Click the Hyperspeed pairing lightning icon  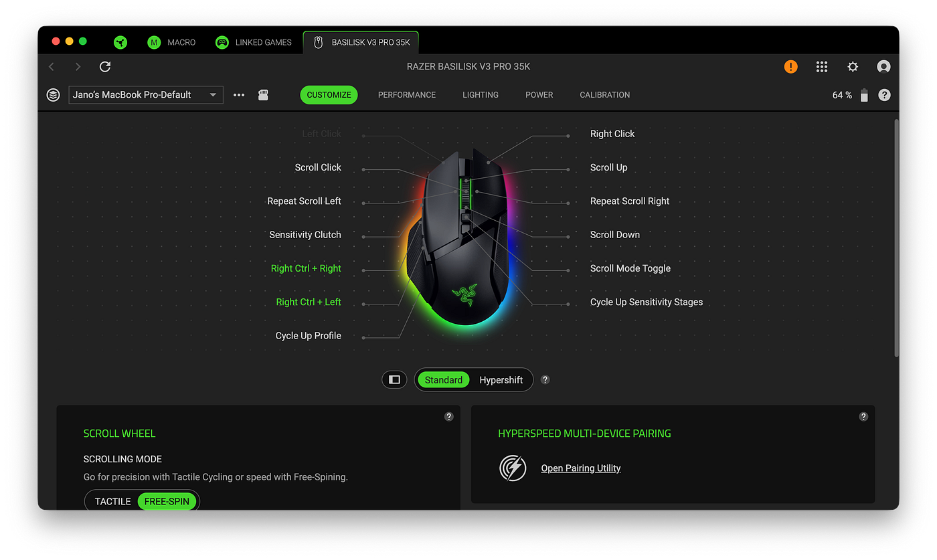pos(513,468)
